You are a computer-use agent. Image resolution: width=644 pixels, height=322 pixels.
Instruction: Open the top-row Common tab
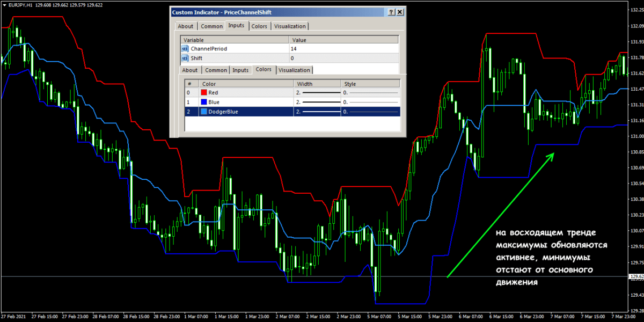pyautogui.click(x=211, y=26)
